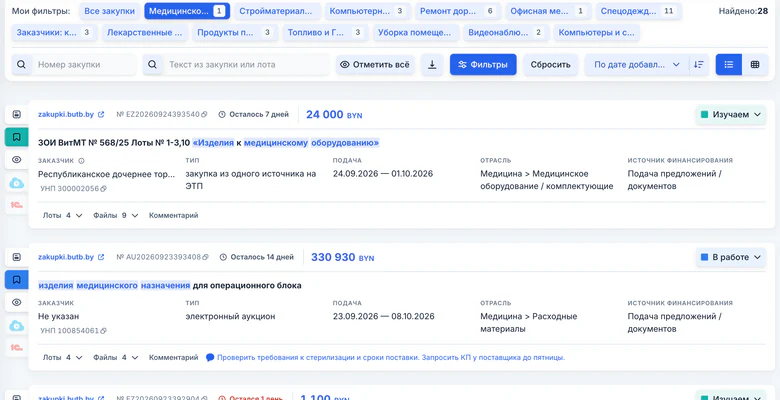Focus the Текст из закупки или лота field

(x=245, y=65)
